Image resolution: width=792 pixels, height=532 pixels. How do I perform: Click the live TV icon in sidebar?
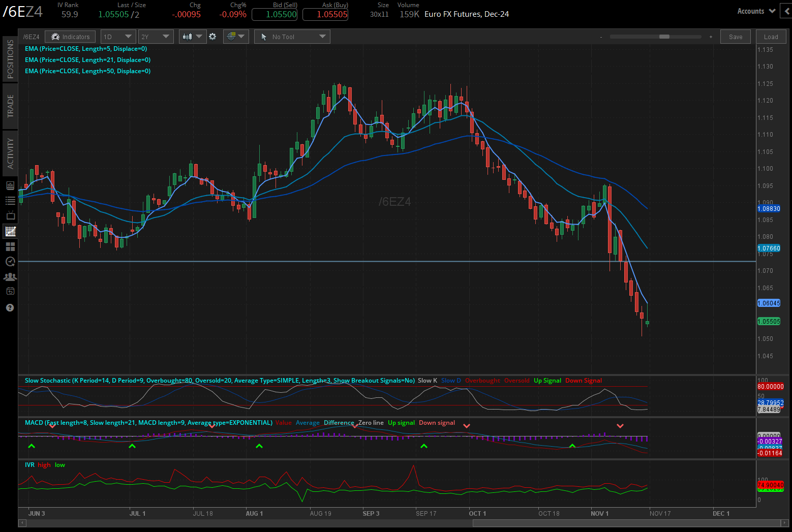click(10, 215)
